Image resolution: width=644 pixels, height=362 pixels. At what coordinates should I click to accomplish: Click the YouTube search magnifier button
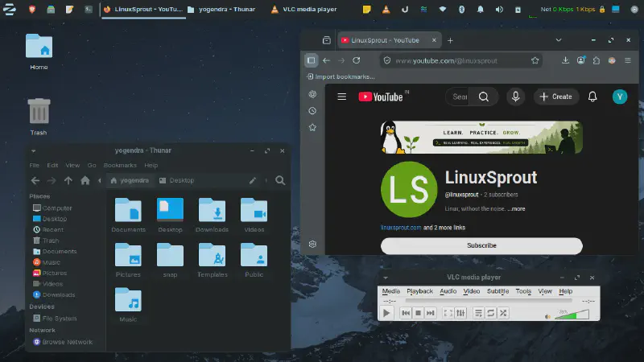484,97
